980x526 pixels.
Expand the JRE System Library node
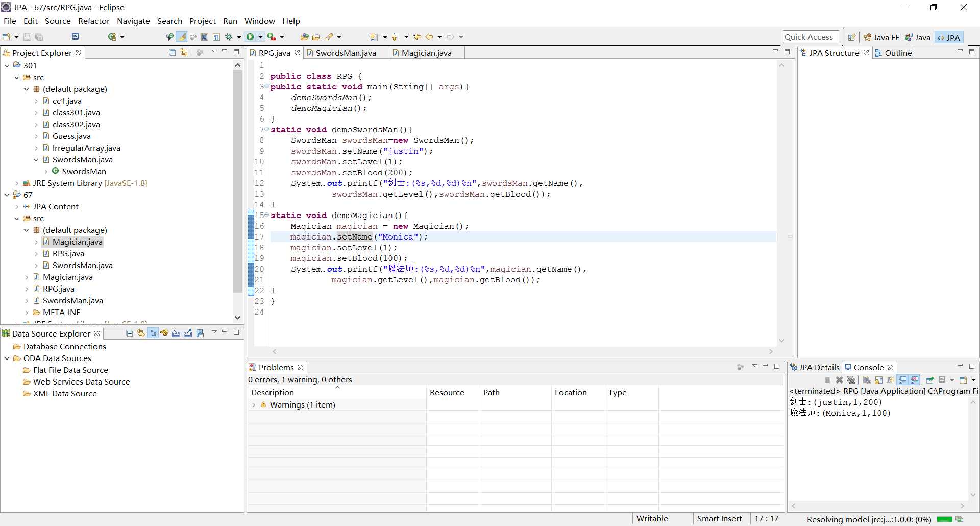[x=17, y=183]
